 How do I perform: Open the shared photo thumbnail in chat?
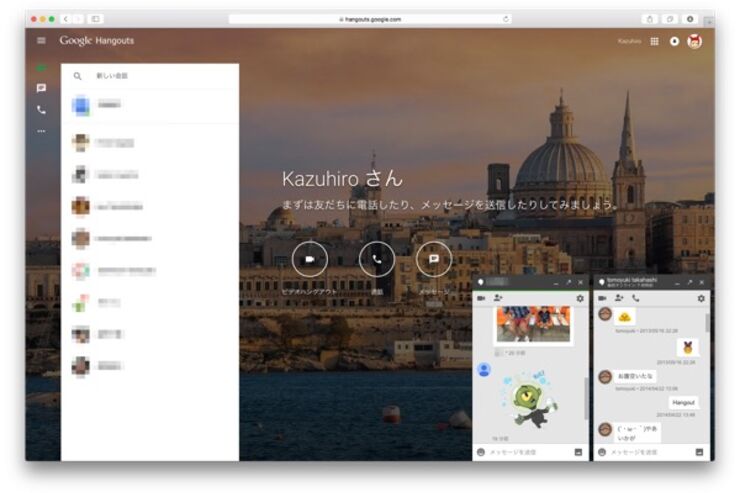pyautogui.click(x=533, y=324)
